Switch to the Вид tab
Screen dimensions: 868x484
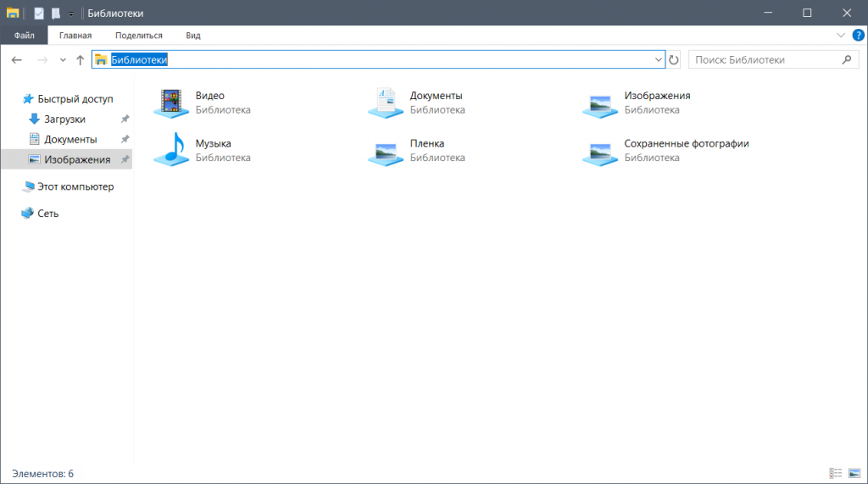point(193,36)
